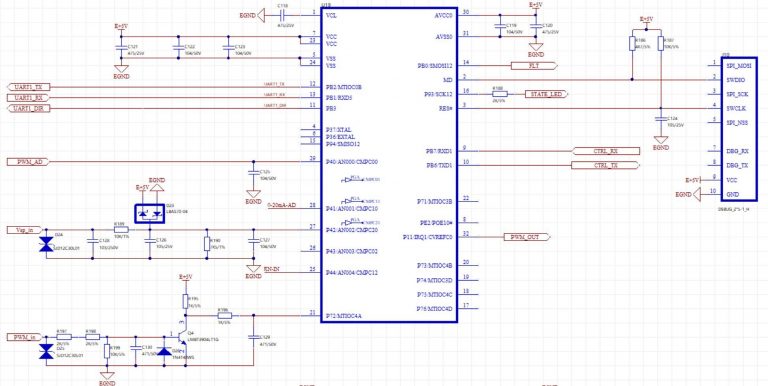
Task: Click the UART1_RX port
Action: pos(28,97)
